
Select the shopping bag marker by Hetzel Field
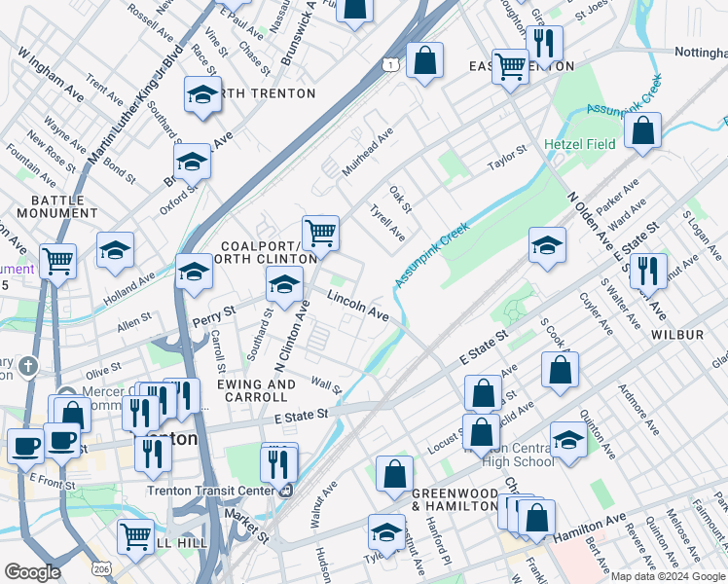[x=643, y=131]
